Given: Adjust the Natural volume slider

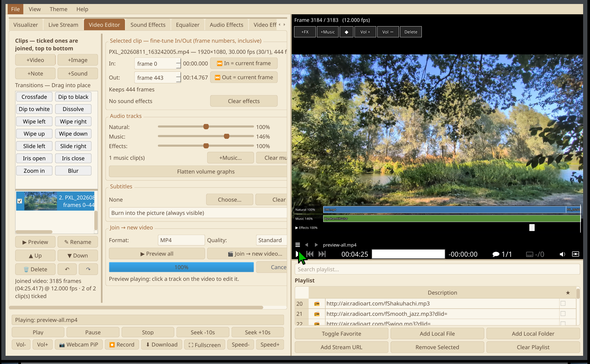Looking at the screenshot, I should (x=206, y=127).
